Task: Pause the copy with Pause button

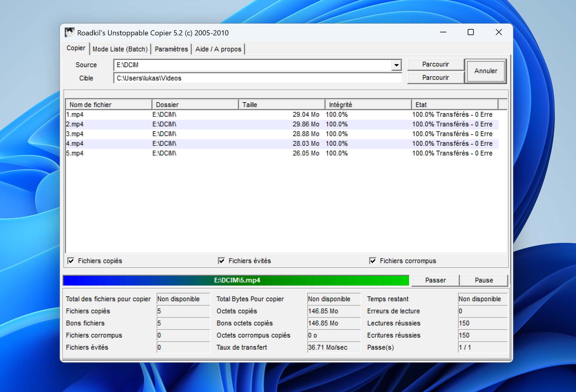Action: pyautogui.click(x=483, y=280)
